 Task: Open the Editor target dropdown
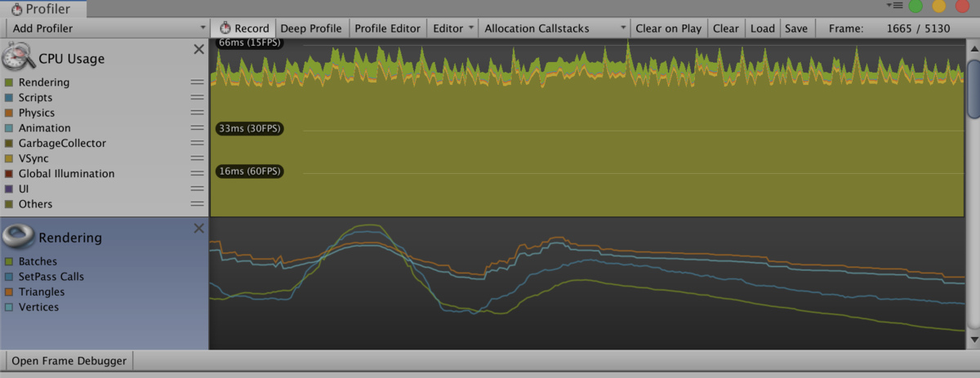452,28
